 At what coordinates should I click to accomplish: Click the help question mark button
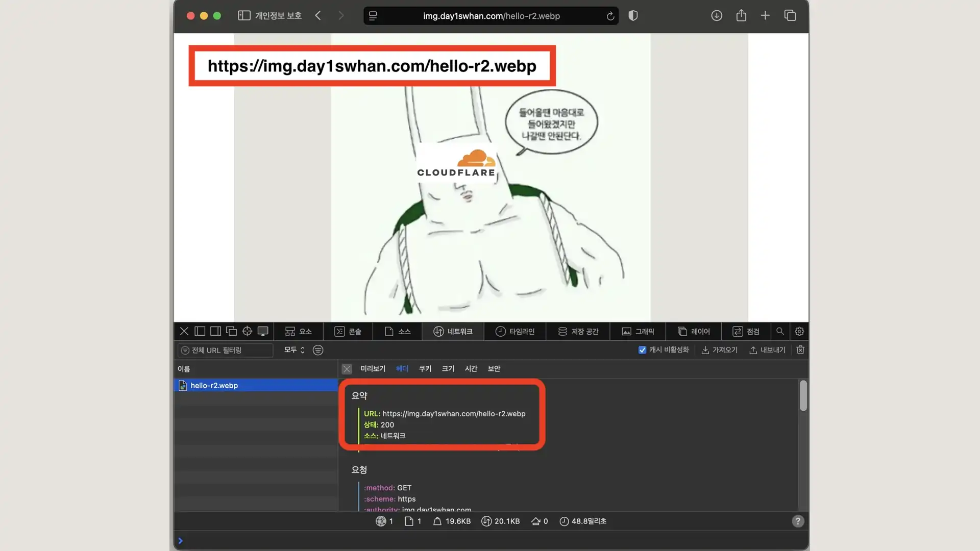pos(798,521)
